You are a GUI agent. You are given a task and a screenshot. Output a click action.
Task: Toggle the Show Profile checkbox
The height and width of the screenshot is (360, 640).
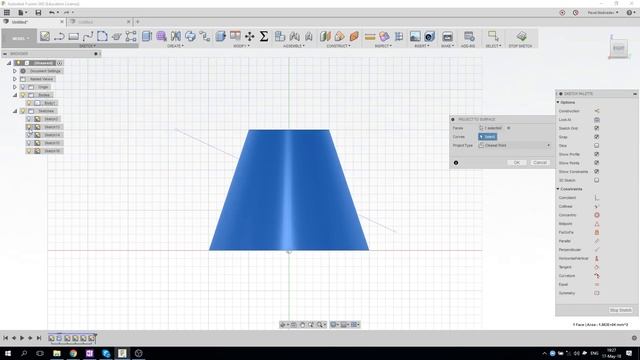pyautogui.click(x=597, y=154)
